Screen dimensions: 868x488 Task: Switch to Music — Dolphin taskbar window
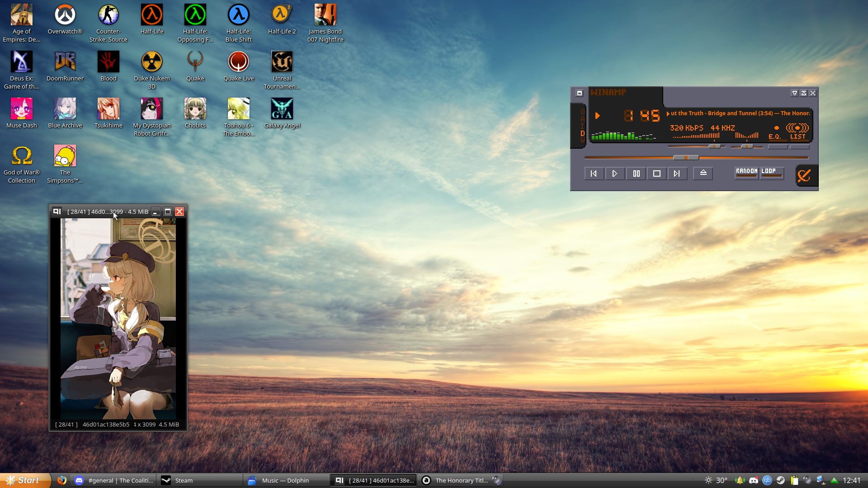tap(287, 480)
